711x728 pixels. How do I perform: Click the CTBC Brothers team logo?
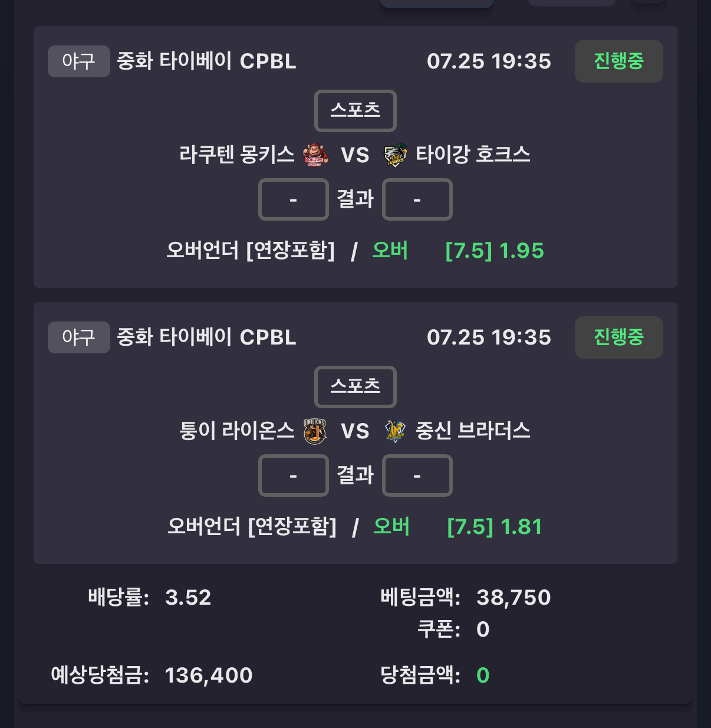point(395,431)
